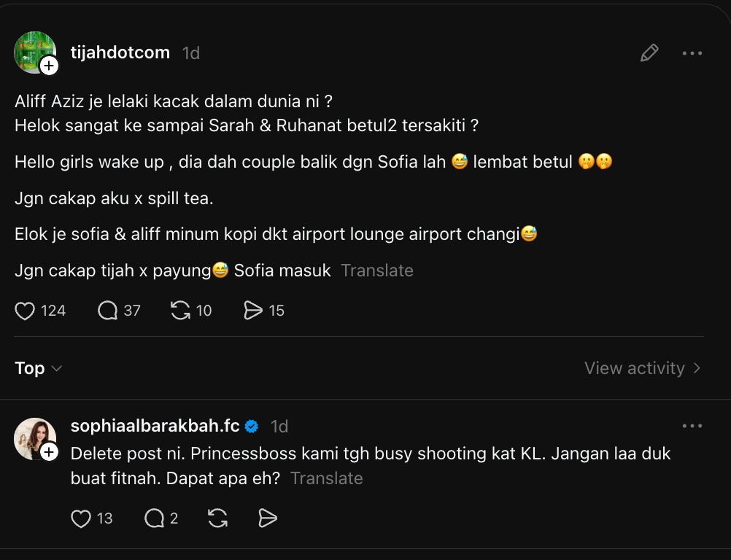
Task: Repost the sophiaalbarakbah.fc reply
Action: (x=217, y=518)
